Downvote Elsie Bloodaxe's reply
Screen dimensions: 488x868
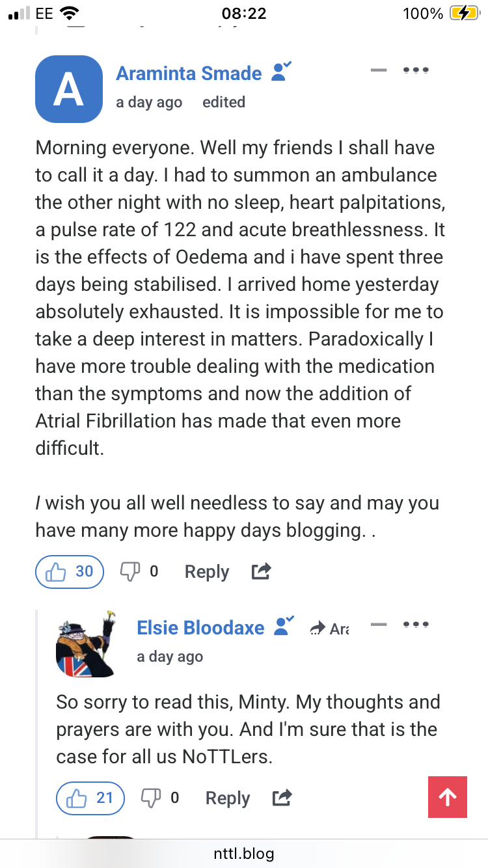click(x=152, y=798)
